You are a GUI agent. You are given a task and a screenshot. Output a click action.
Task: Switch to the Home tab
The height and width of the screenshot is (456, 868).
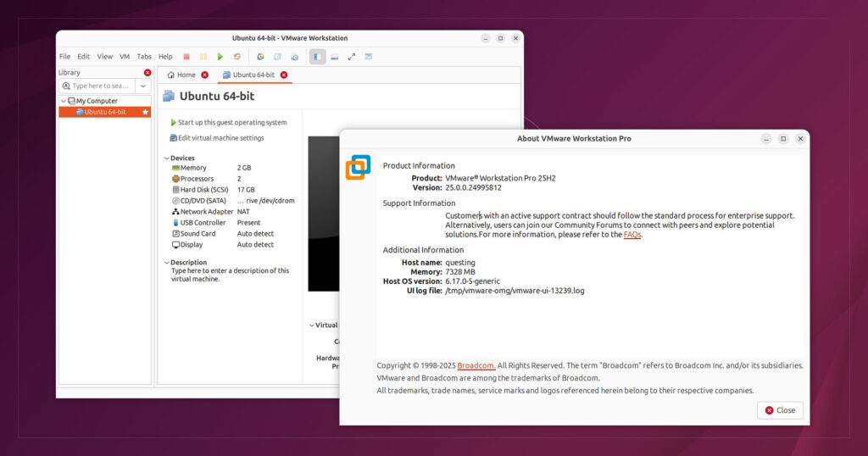[x=181, y=75]
